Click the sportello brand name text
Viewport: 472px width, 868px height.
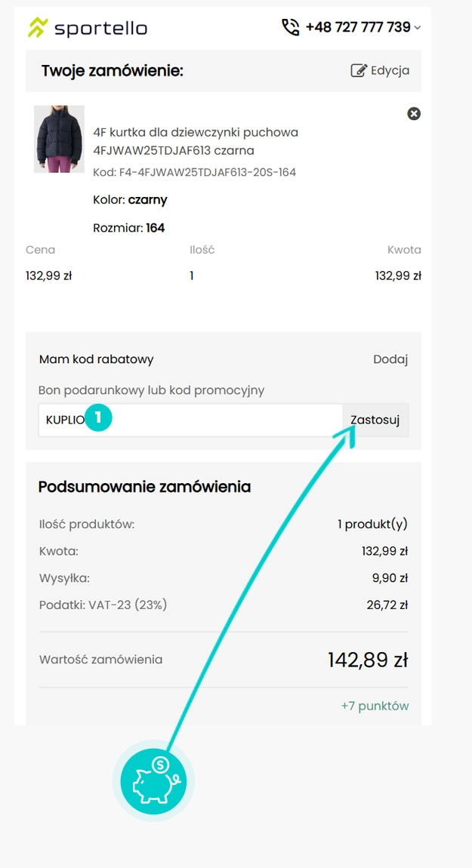click(100, 29)
